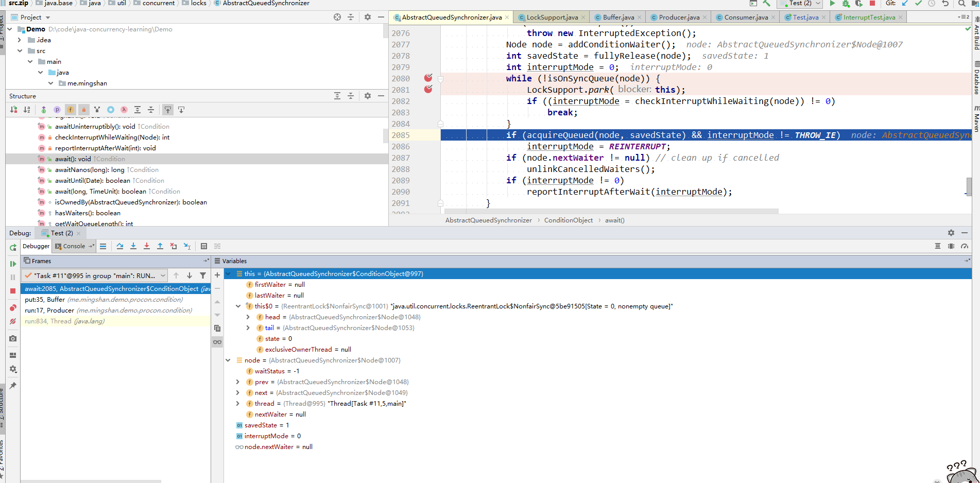Switch to LockSupport.java tab
Image resolution: width=980 pixels, height=483 pixels.
[552, 17]
